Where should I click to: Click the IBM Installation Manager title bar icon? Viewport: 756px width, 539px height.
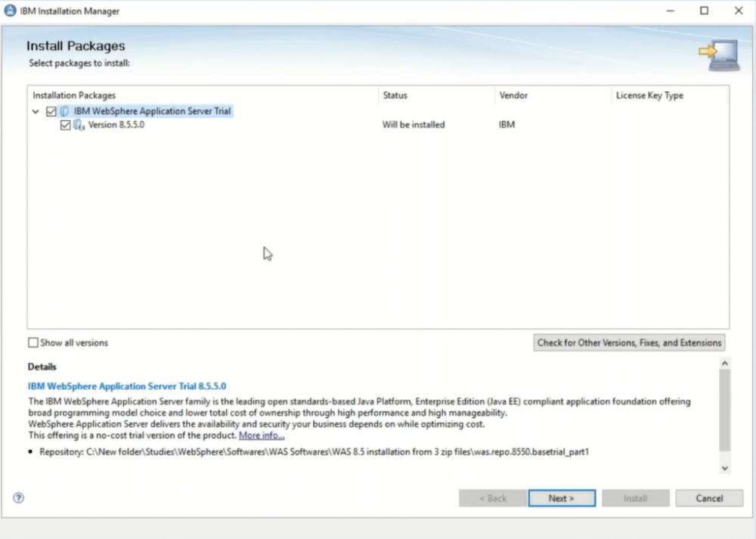point(9,11)
